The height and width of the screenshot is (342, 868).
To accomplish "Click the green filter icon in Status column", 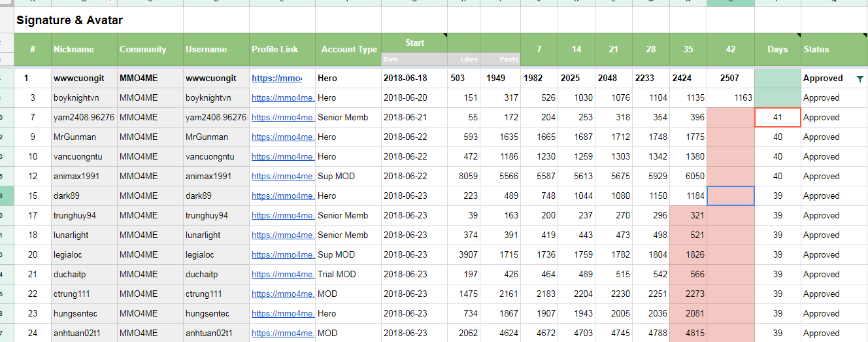I will pos(860,78).
